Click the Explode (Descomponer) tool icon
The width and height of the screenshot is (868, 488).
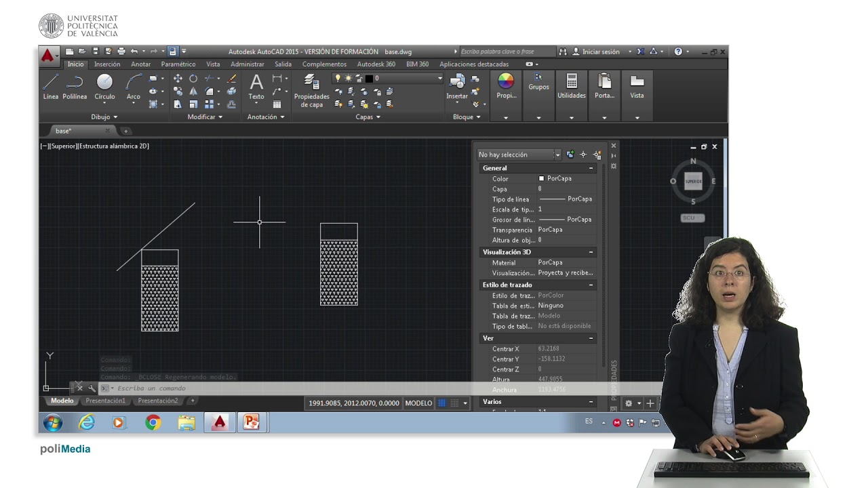(x=232, y=91)
